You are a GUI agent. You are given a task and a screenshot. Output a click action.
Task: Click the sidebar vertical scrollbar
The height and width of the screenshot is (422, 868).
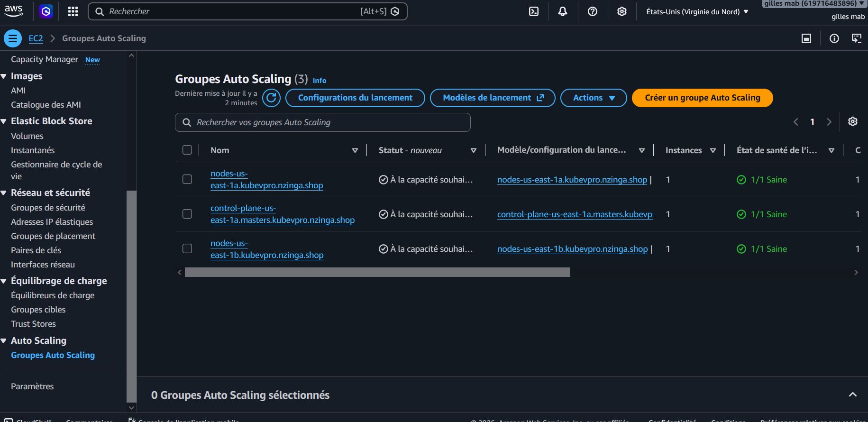click(x=131, y=296)
